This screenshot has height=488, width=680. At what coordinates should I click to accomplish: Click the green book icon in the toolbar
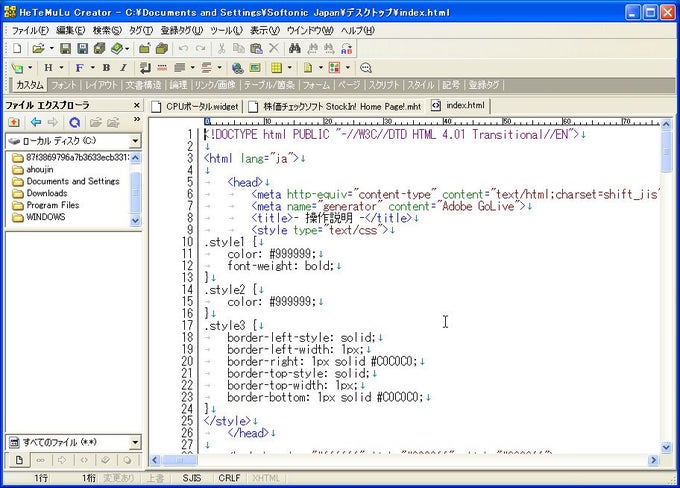[x=117, y=49]
